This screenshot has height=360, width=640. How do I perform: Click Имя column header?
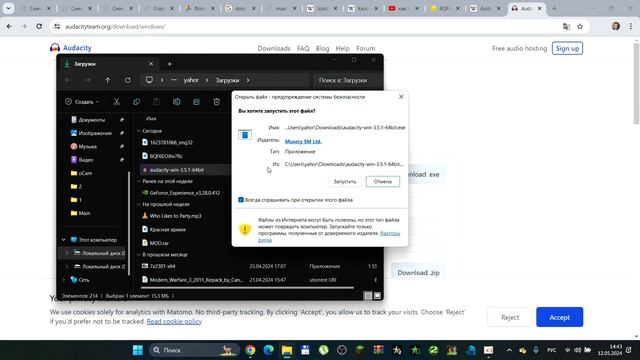151,119
